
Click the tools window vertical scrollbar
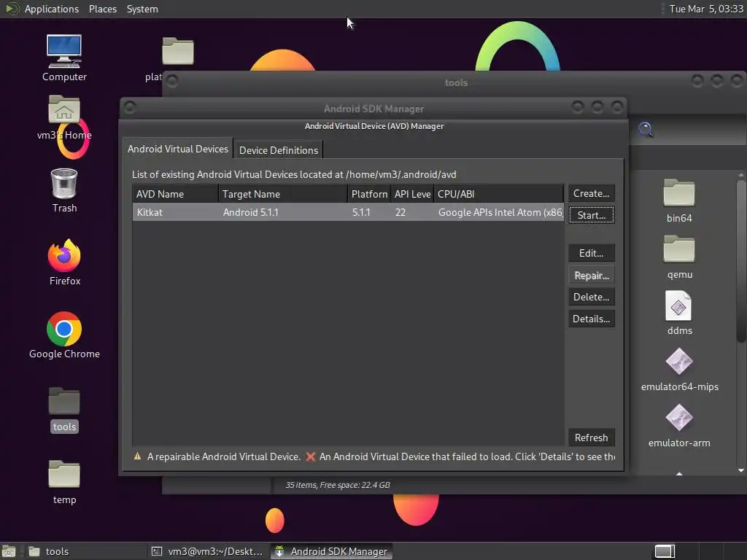tap(741, 261)
